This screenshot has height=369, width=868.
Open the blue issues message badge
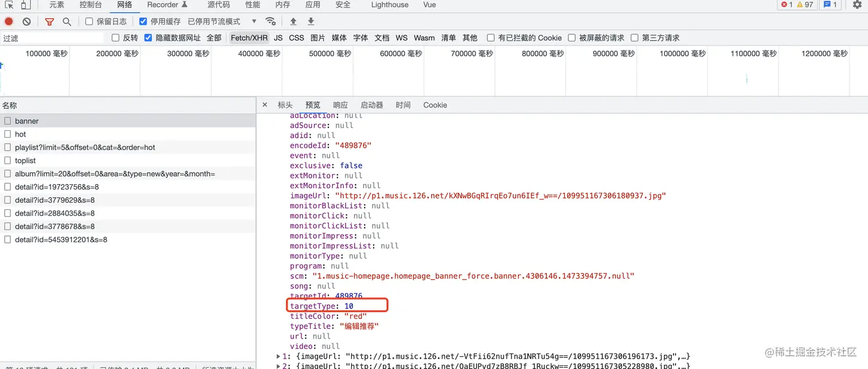pyautogui.click(x=830, y=5)
